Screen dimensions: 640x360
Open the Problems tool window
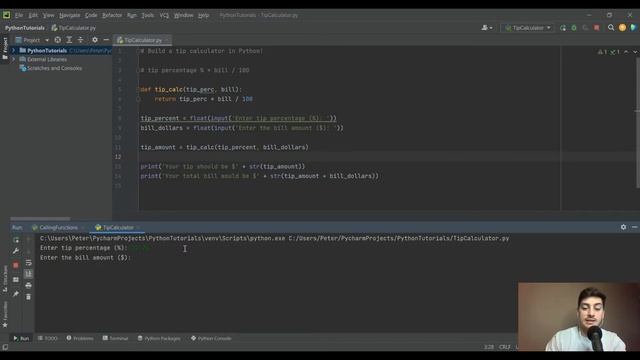80,338
